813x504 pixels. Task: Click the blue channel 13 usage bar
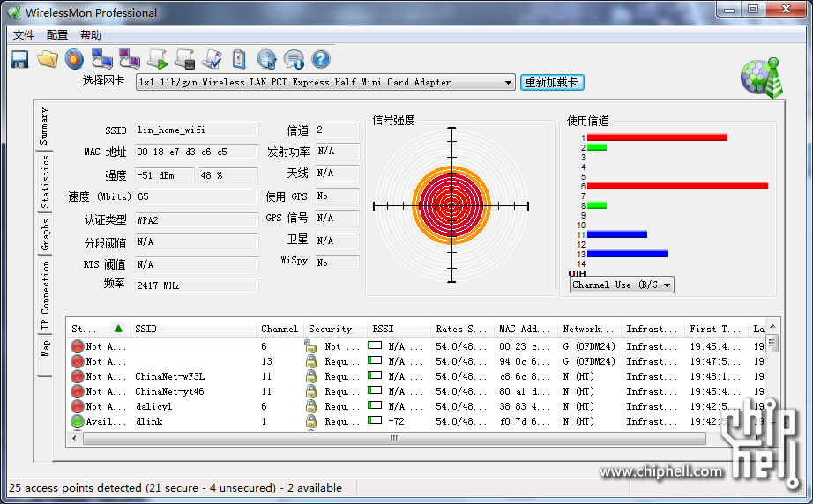pyautogui.click(x=627, y=254)
